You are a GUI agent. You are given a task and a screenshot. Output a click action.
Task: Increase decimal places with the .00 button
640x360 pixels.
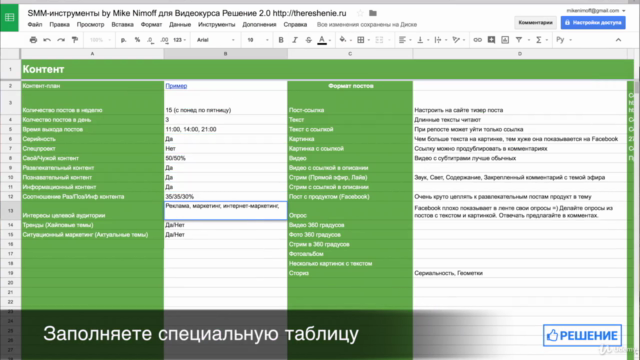(x=164, y=40)
